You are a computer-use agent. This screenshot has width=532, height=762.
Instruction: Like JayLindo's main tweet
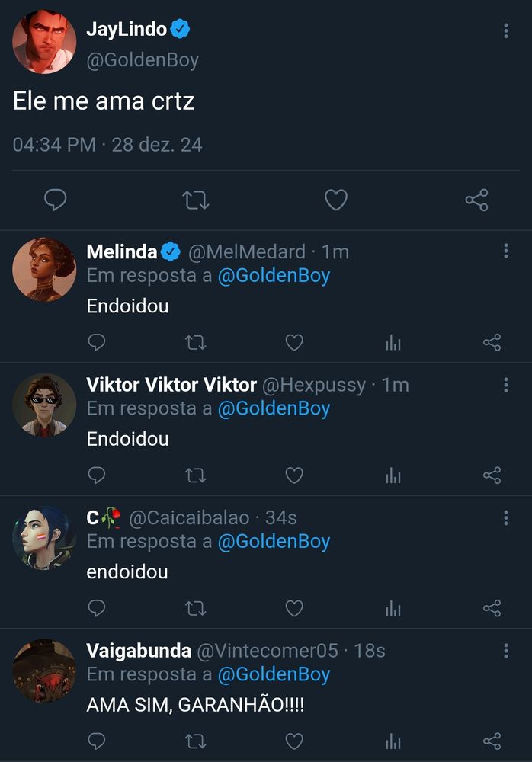[336, 200]
